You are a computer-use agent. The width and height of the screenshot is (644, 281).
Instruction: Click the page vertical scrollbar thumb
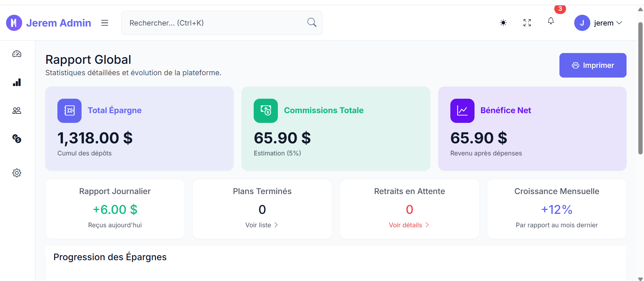coord(640,88)
